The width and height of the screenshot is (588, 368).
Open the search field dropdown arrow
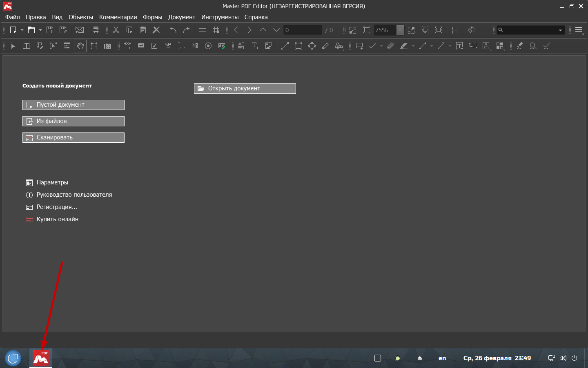pos(560,30)
